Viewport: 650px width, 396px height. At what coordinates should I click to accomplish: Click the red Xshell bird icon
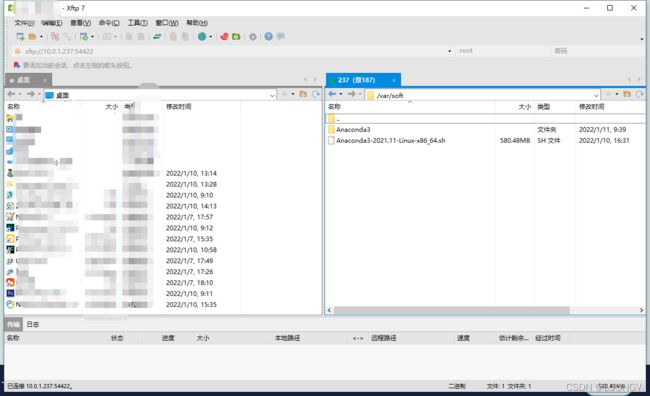pyautogui.click(x=224, y=36)
